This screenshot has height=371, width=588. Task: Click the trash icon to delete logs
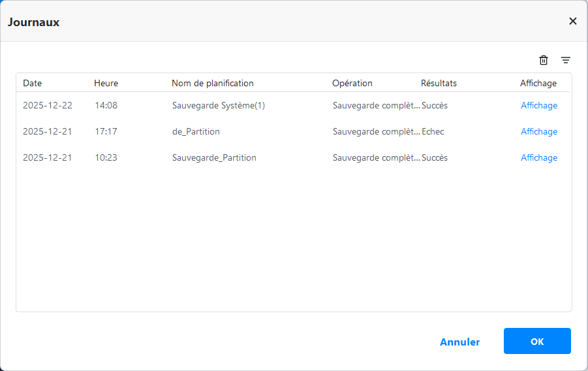pyautogui.click(x=544, y=60)
